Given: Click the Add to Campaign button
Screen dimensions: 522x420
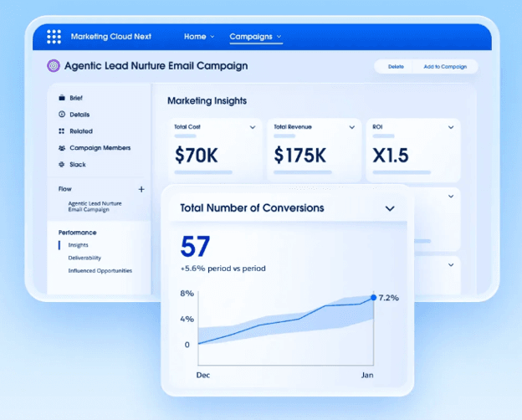Looking at the screenshot, I should coord(445,67).
